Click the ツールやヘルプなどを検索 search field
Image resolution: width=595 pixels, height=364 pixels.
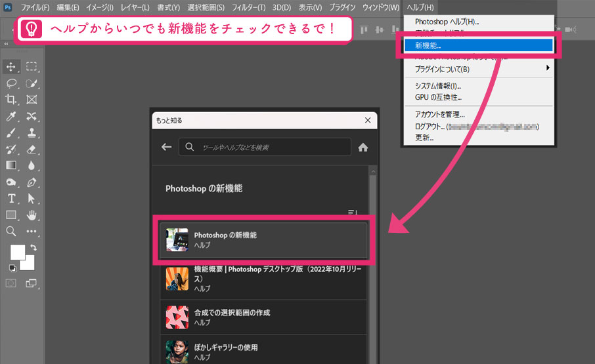(265, 147)
